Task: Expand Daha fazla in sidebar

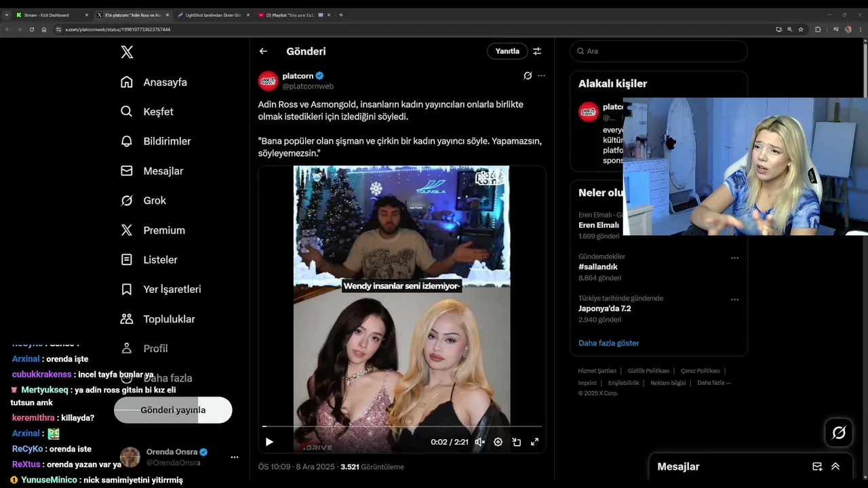Action: 156,378
